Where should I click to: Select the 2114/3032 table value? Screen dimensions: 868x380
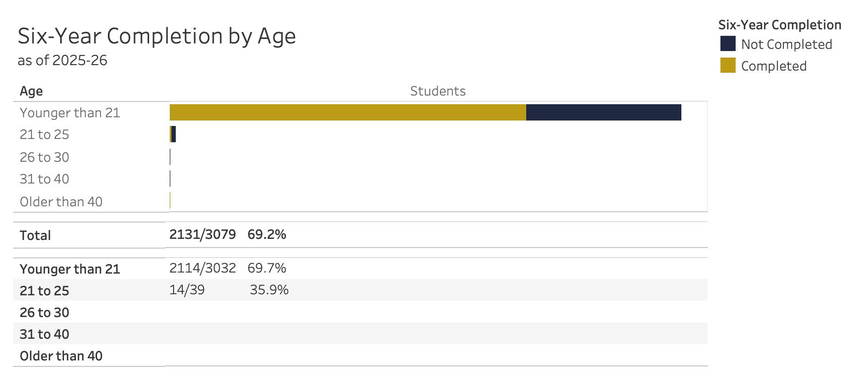[x=202, y=268]
